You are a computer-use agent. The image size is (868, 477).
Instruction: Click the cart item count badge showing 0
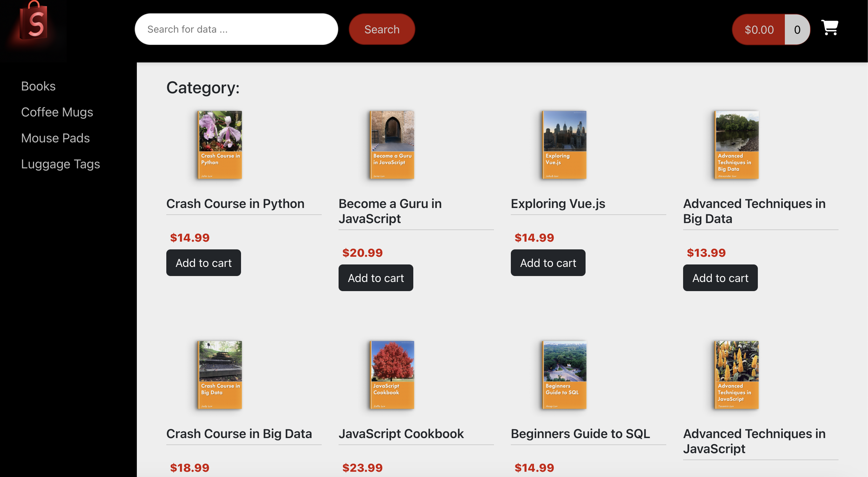pyautogui.click(x=797, y=29)
